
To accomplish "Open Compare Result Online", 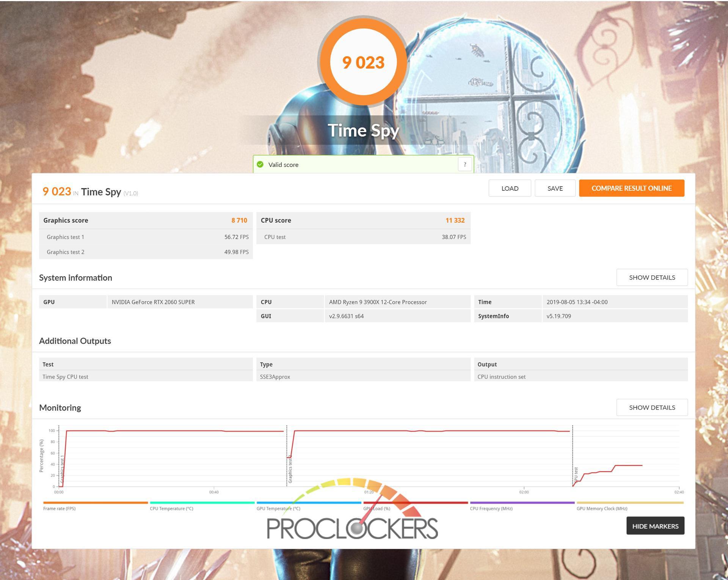I will pos(632,188).
